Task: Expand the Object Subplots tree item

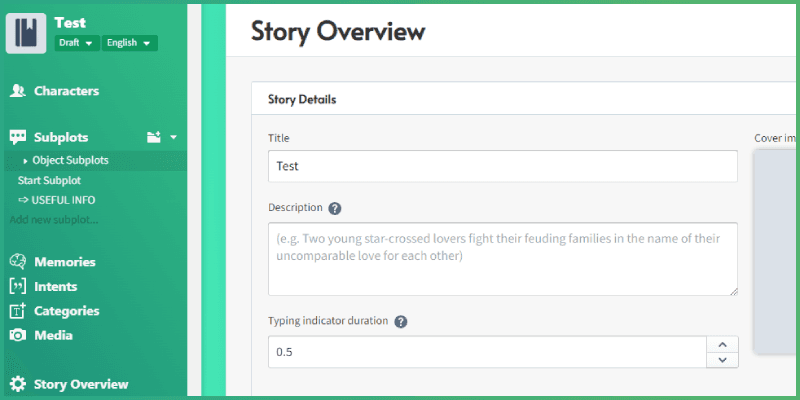Action: pyautogui.click(x=25, y=161)
